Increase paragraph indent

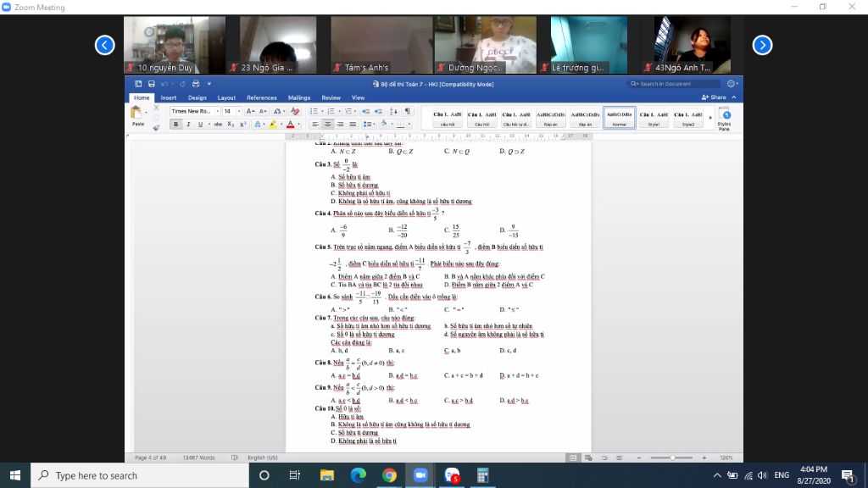(378, 111)
